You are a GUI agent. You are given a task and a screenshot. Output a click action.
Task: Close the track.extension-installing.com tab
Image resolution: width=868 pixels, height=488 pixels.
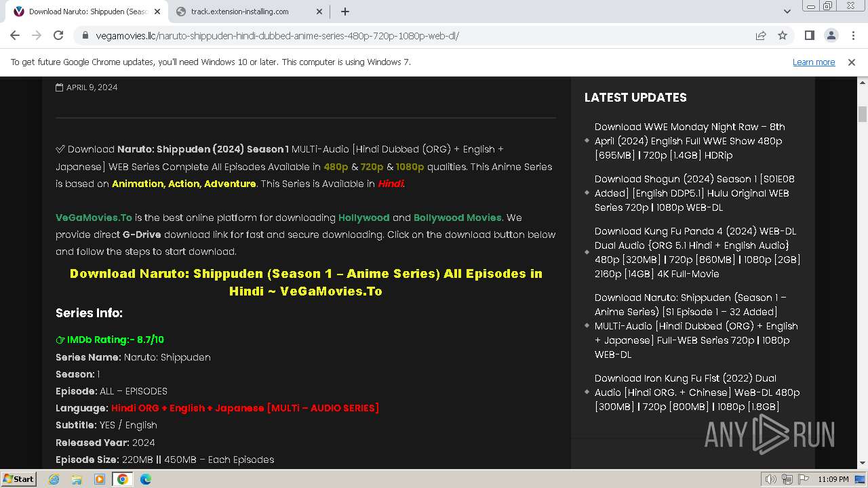point(319,12)
